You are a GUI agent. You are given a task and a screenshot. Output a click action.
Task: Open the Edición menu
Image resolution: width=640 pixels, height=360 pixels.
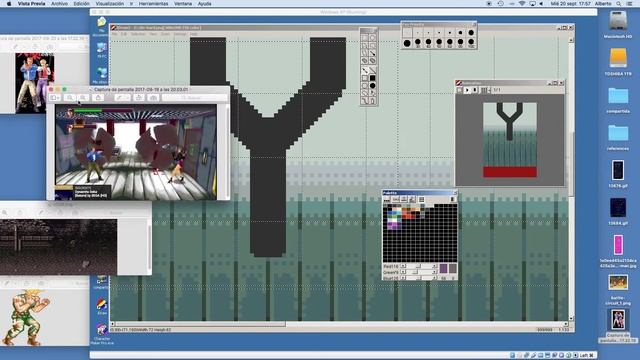click(x=81, y=3)
